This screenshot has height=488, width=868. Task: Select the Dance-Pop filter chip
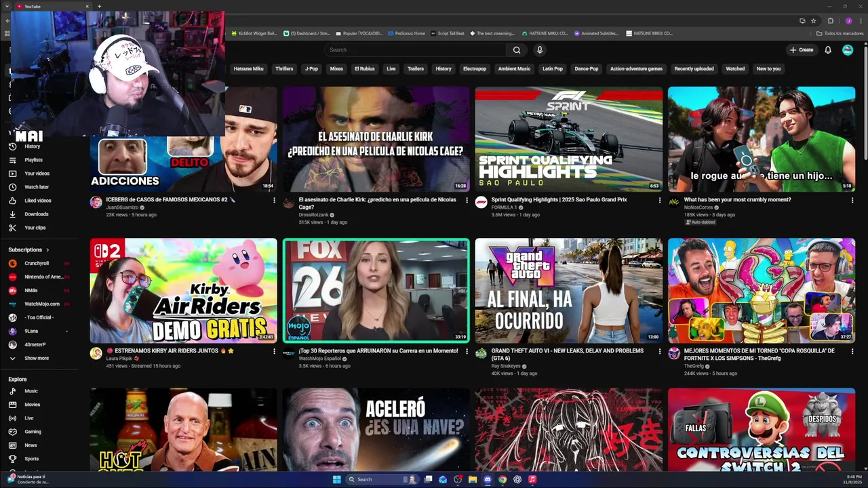point(587,68)
